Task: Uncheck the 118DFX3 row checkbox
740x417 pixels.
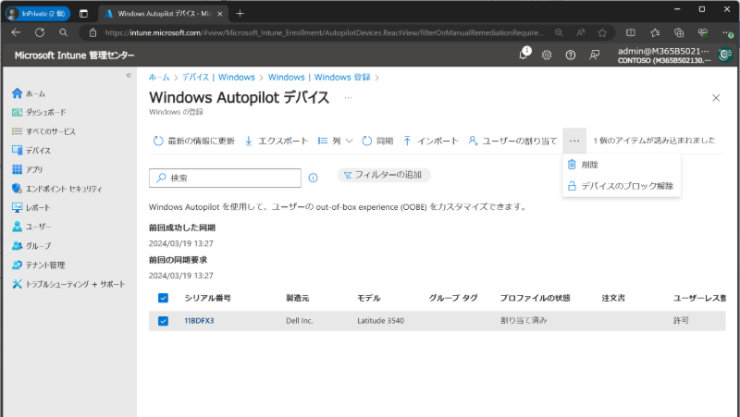Action: [x=163, y=321]
